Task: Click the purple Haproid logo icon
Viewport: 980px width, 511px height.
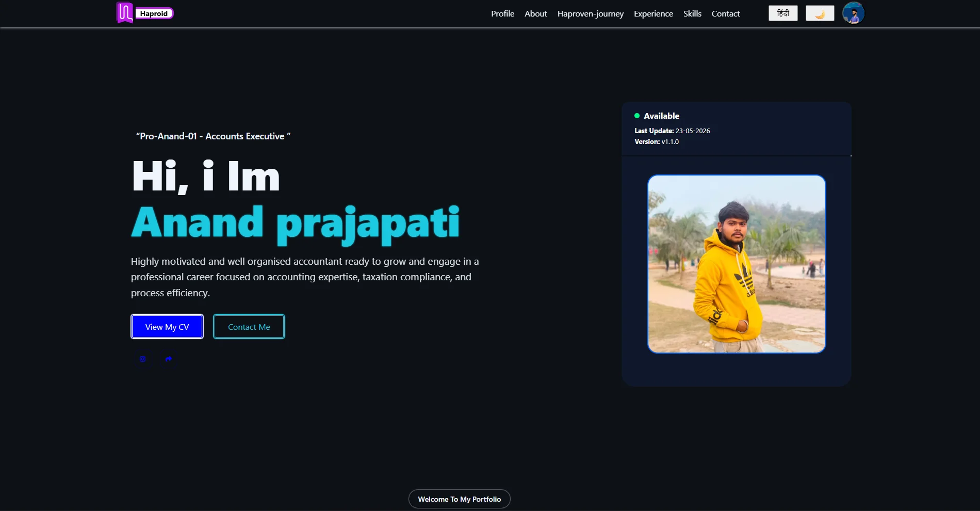Action: [x=124, y=13]
